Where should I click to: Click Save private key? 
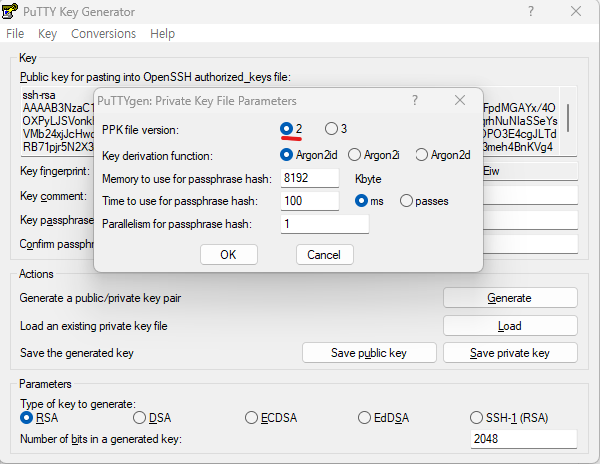click(510, 353)
